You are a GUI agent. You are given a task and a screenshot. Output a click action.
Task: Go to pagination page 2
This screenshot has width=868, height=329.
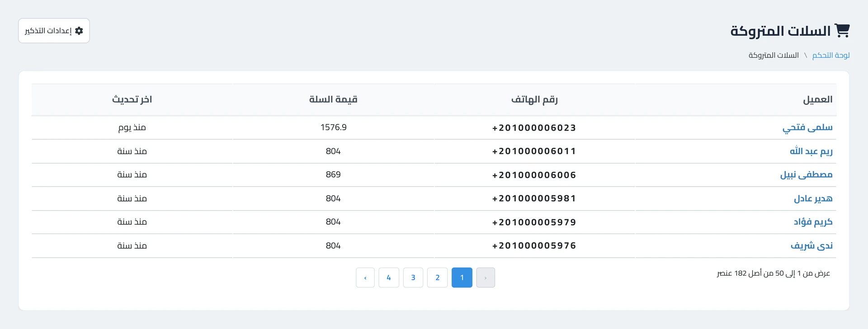click(438, 277)
